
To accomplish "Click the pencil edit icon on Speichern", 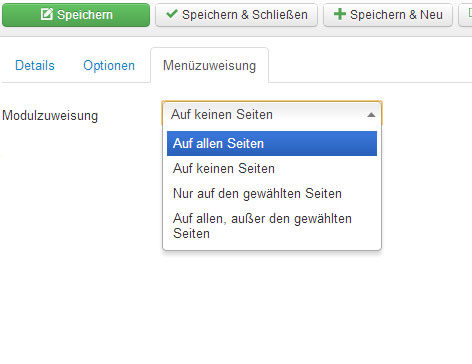I will coord(47,14).
